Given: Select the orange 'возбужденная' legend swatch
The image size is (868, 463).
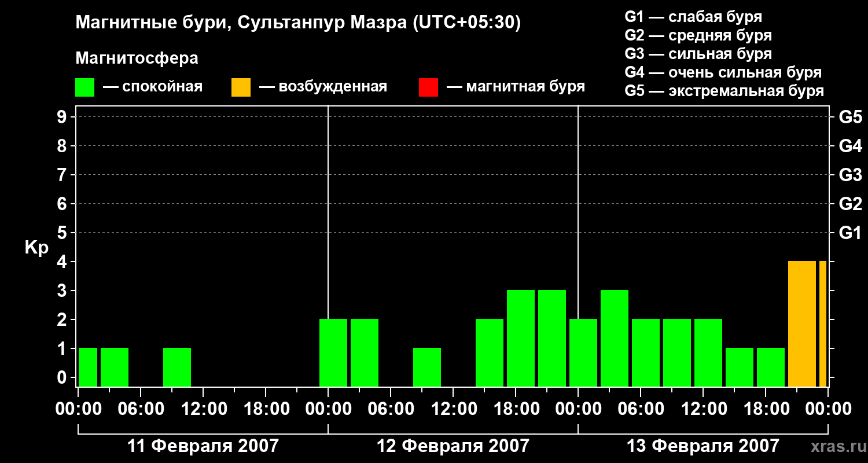Looking at the screenshot, I should 241,87.
